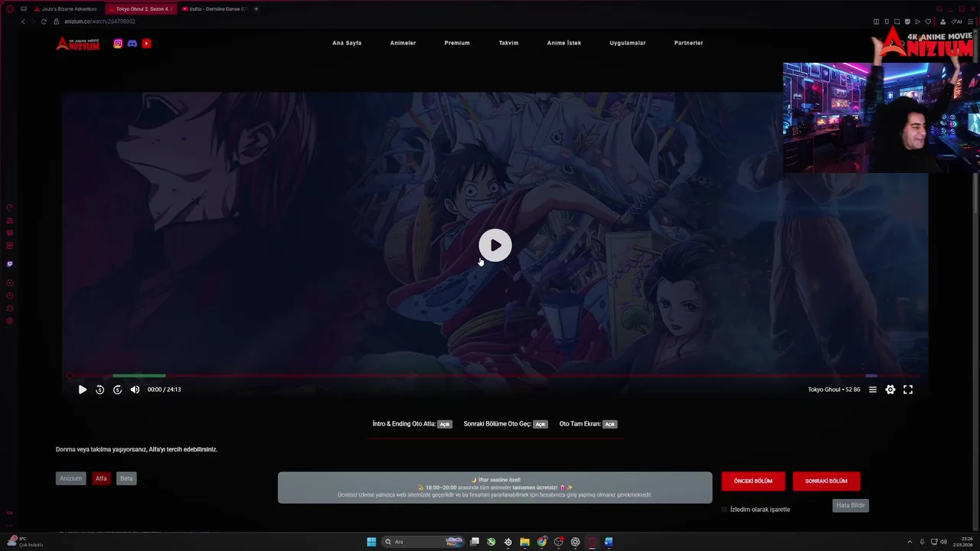Open the Anizium Discord link
This screenshot has width=980, height=551.
132,44
